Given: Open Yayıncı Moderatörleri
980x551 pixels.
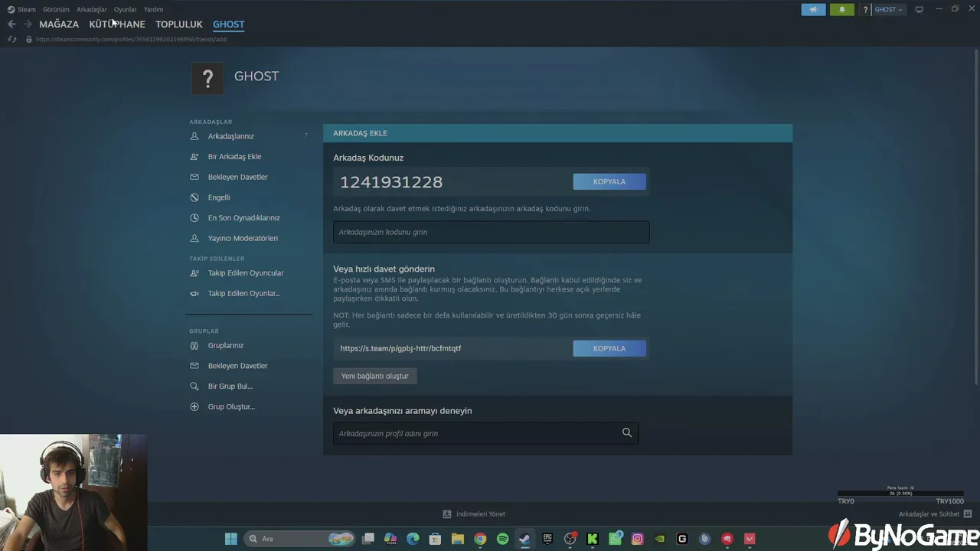Looking at the screenshot, I should point(243,239).
